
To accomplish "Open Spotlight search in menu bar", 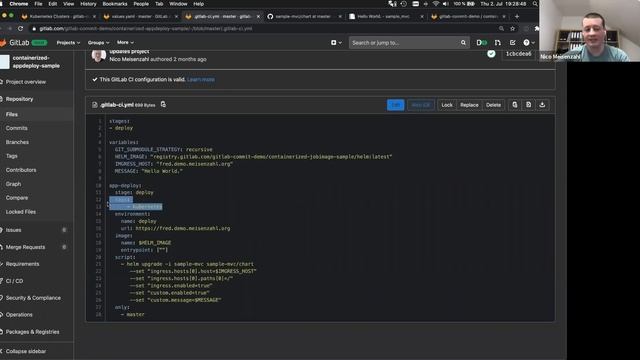I will pyautogui.click(x=535, y=4).
